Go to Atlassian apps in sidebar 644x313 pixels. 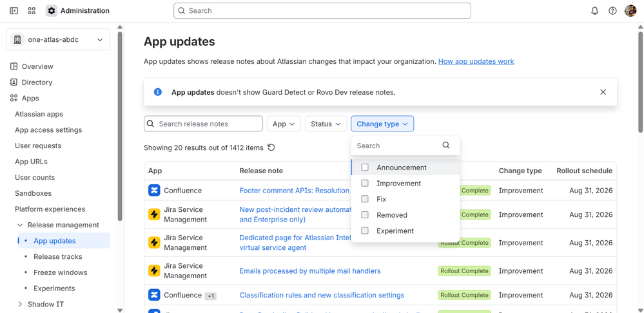pyautogui.click(x=39, y=114)
